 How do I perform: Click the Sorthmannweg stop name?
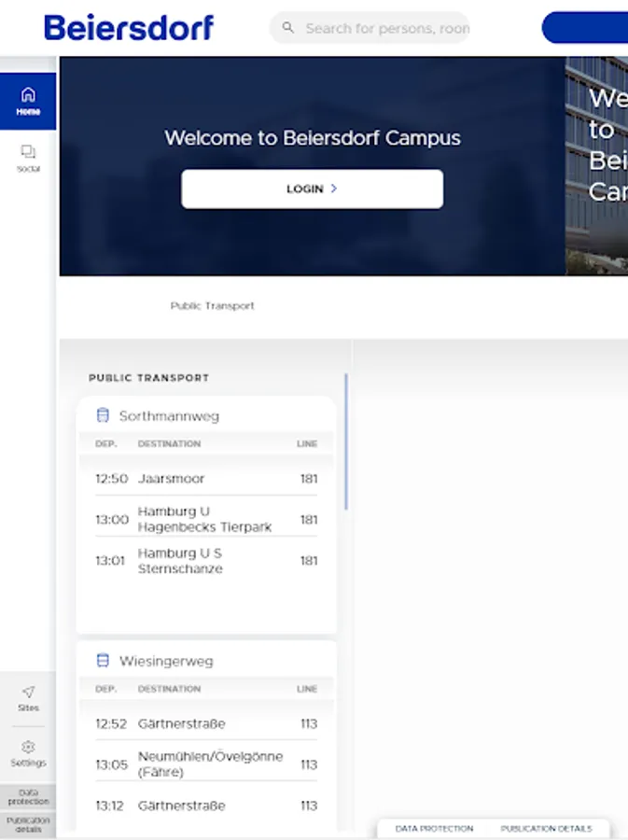coord(169,416)
